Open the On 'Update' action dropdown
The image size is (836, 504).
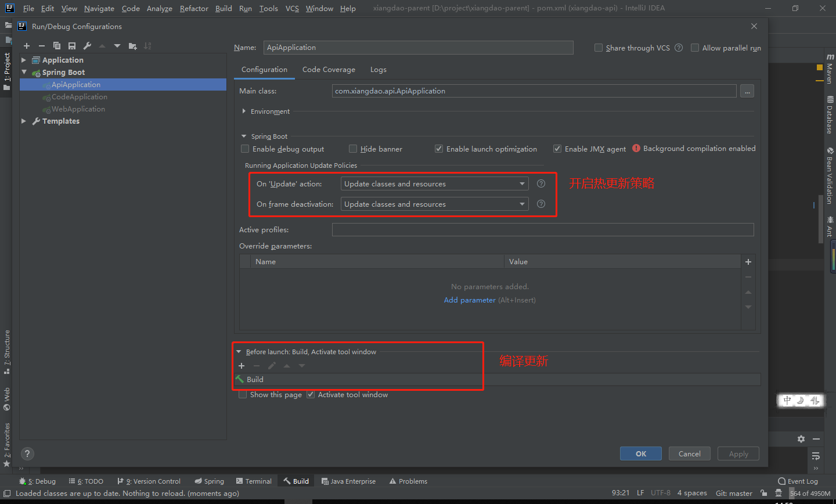(x=434, y=184)
